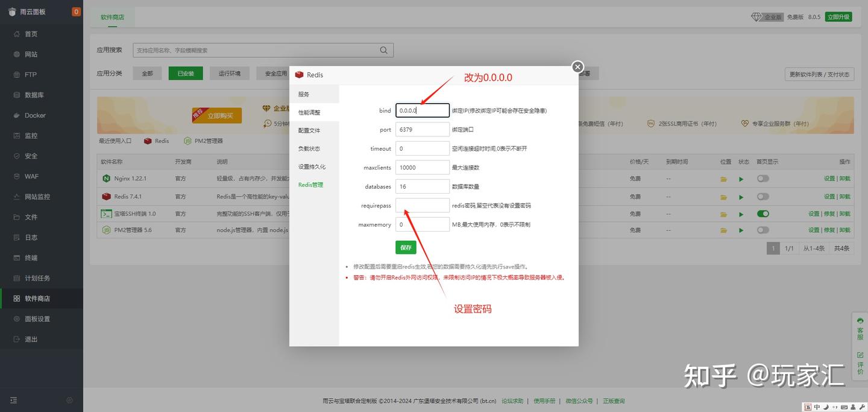Click 更新软件列表 / 支付状态 button
The height and width of the screenshot is (412, 868).
point(819,74)
